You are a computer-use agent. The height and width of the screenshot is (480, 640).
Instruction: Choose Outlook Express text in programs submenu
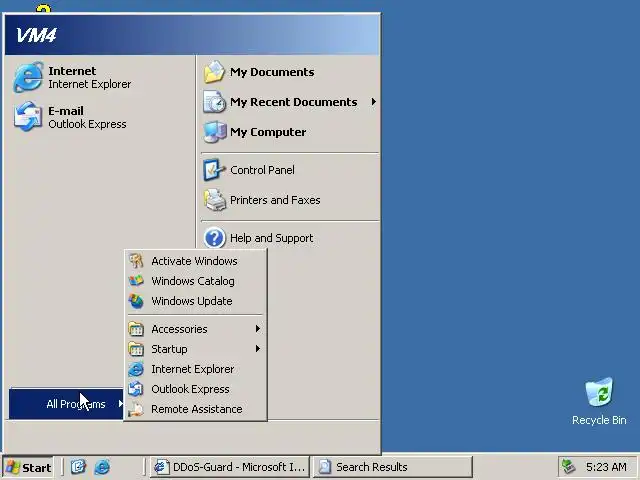pyautogui.click(x=190, y=389)
